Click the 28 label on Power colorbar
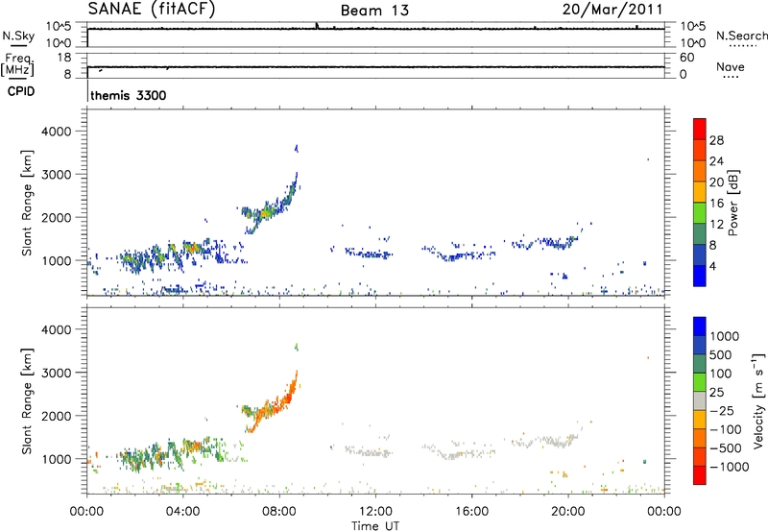 [x=716, y=140]
